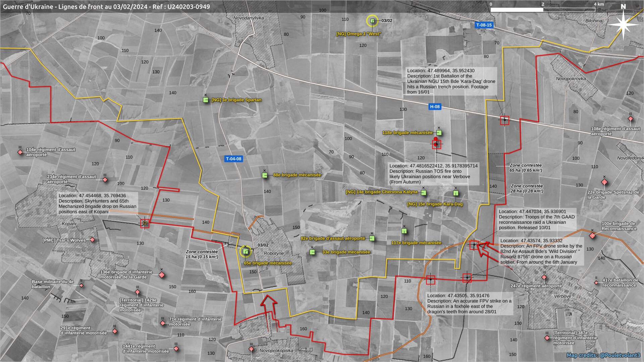Click the north compass star
The image size is (644, 362).
point(623,24)
